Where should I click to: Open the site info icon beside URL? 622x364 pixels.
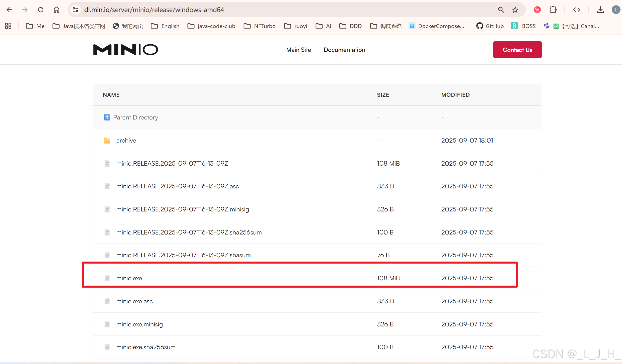coord(75,10)
